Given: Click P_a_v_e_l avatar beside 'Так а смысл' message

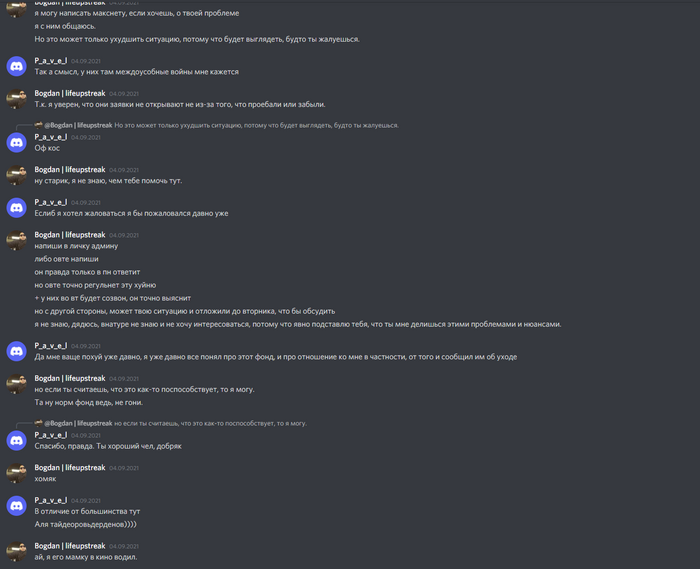Looking at the screenshot, I should (x=17, y=66).
